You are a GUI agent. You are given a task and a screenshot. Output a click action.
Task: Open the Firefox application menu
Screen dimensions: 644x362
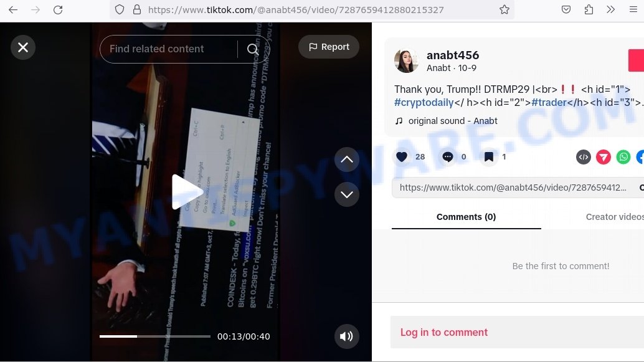coord(633,9)
